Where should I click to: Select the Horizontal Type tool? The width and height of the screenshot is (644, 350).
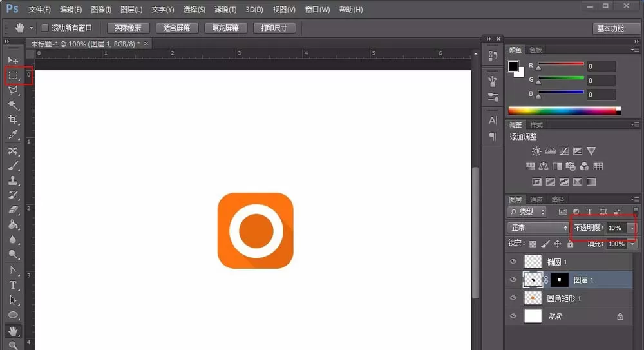[x=13, y=285]
